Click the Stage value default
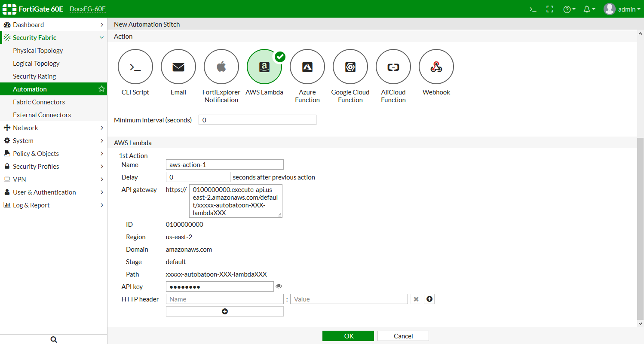Viewport: 644px width, 344px height. (176, 262)
